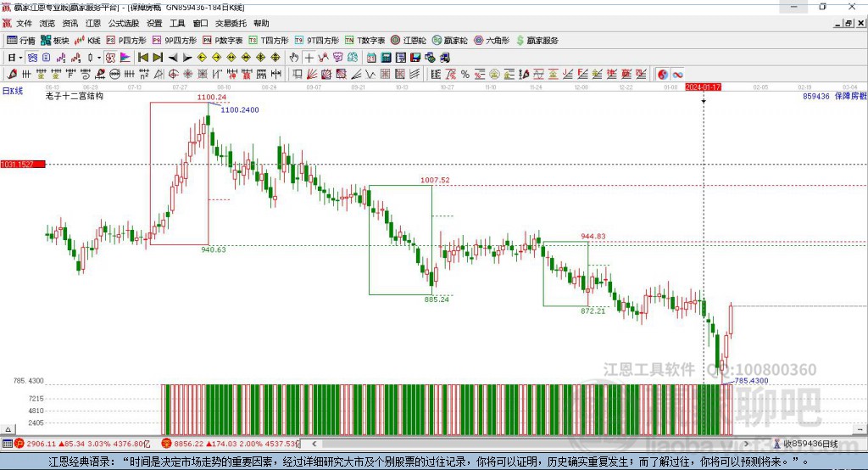Screen dimensions: 868x470
Task: Open the P四方形 tool
Action: tap(126, 41)
